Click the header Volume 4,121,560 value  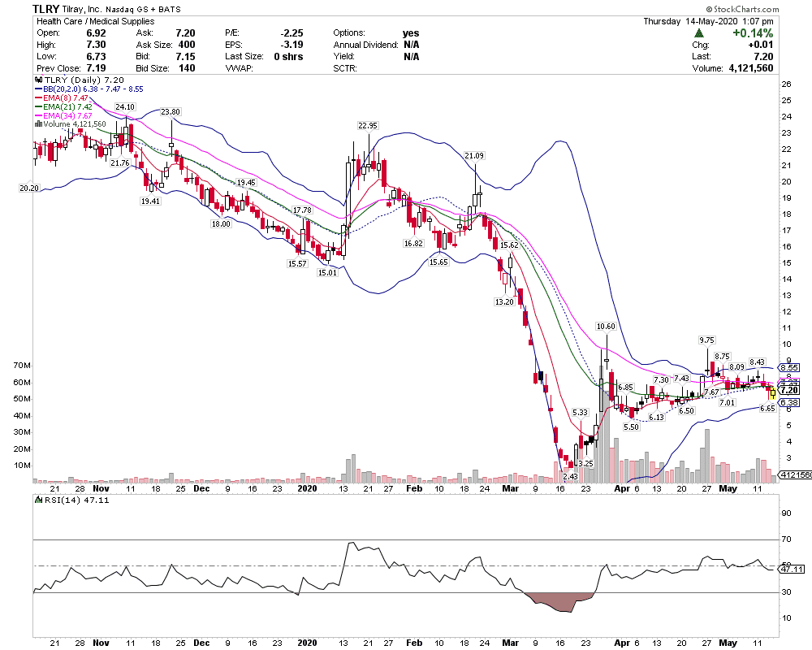[751, 68]
